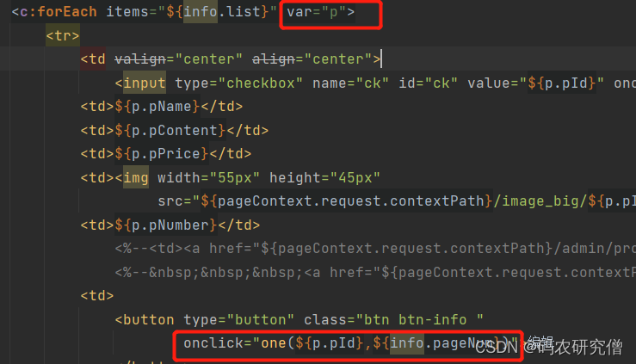The image size is (636, 364).
Task: Click the type="button" attribute
Action: 238,320
